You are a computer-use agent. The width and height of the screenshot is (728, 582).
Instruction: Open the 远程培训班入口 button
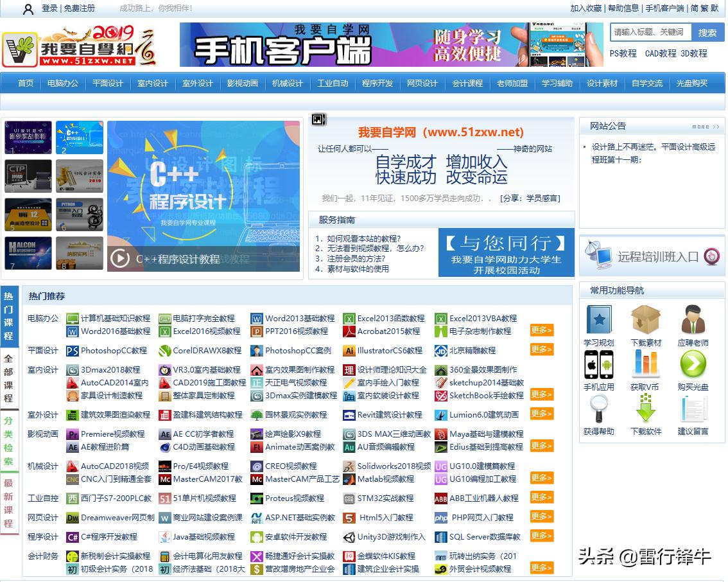pos(652,256)
